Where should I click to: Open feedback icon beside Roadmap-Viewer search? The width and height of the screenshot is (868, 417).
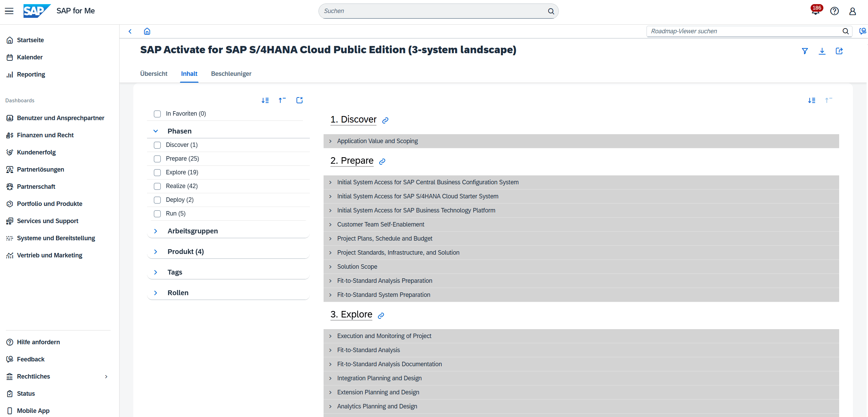(x=863, y=31)
